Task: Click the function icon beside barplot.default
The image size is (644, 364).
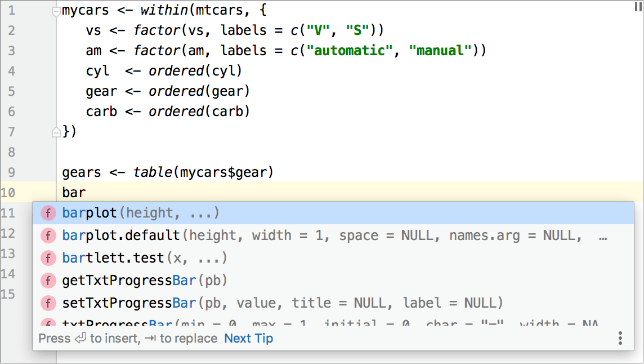Action: pyautogui.click(x=48, y=236)
